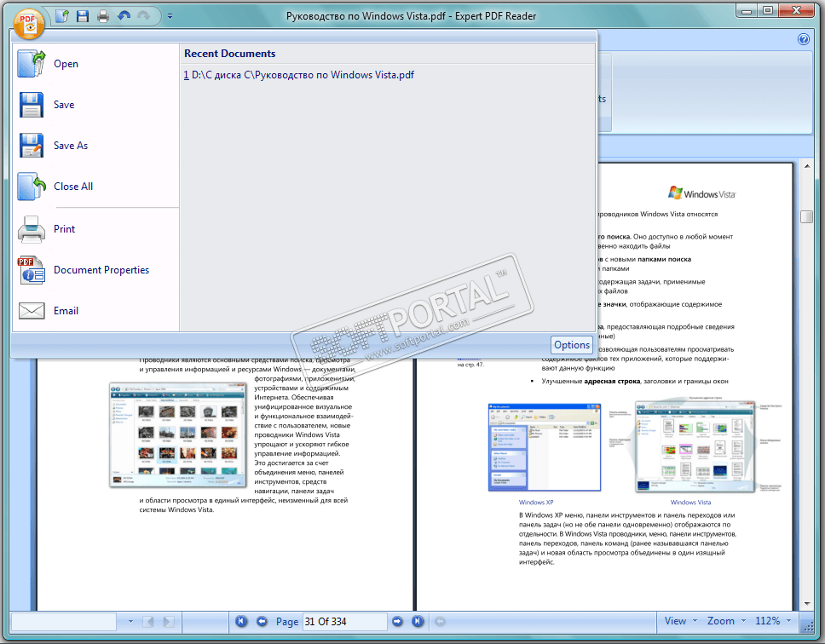
Task: Choose Save from the application menu
Action: pos(95,105)
